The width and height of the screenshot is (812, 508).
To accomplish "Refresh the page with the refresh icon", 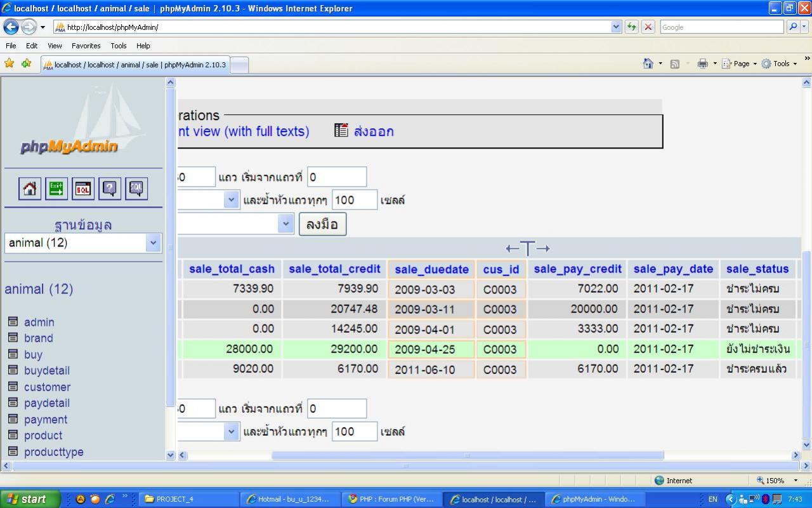I will (x=632, y=27).
